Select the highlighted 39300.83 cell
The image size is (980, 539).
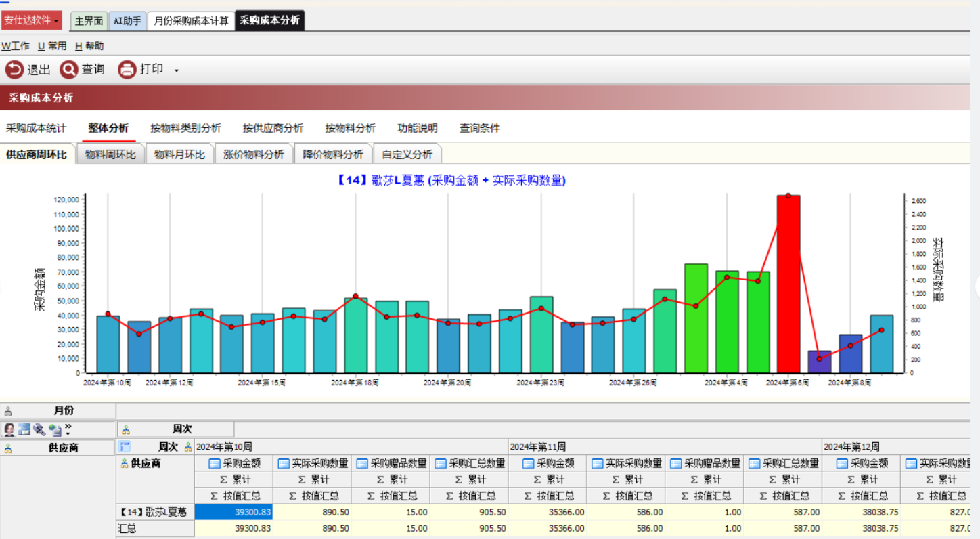pos(233,513)
